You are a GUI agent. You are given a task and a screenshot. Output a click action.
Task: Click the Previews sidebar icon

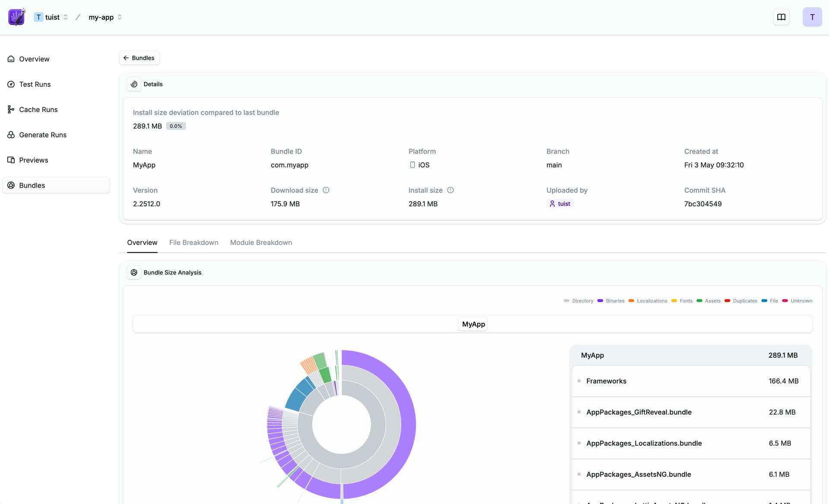(x=11, y=160)
